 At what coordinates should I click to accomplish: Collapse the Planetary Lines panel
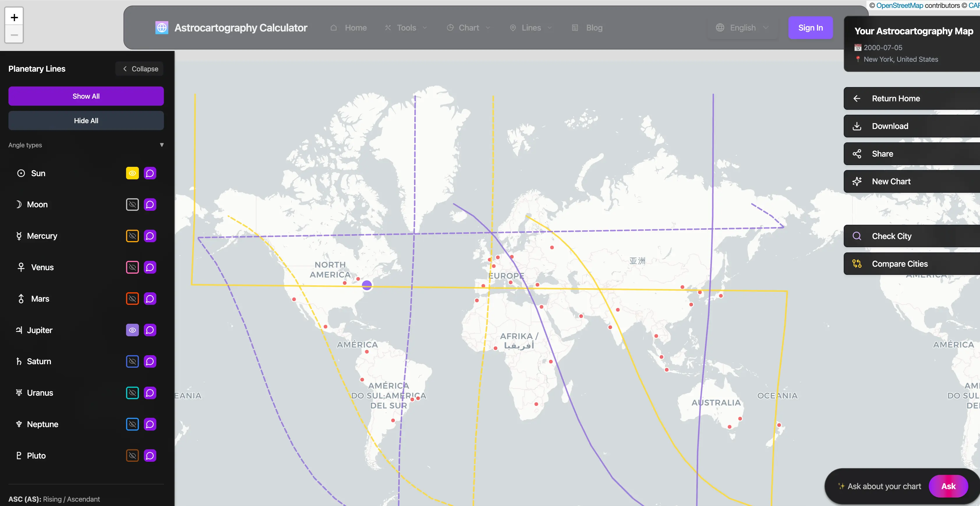140,69
